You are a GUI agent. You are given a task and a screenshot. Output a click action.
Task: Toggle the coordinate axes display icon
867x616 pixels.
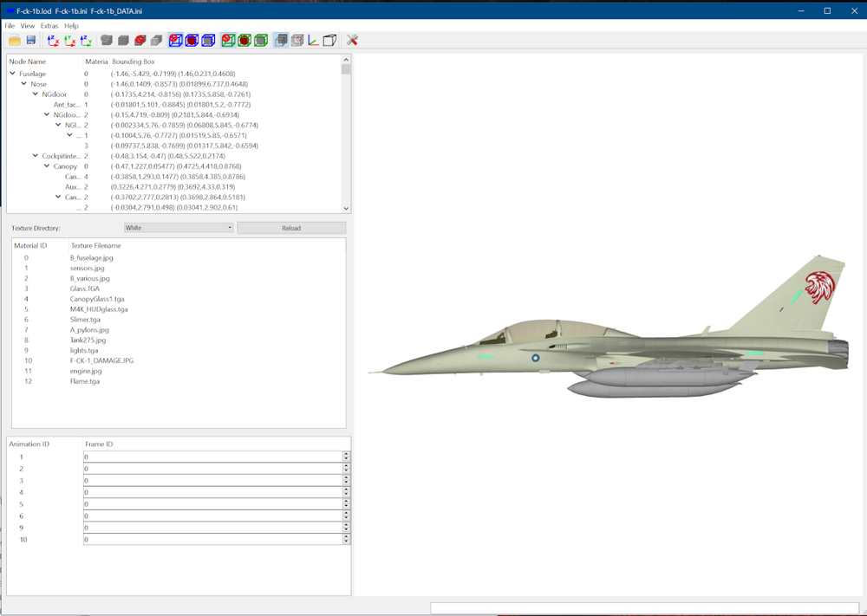313,41
